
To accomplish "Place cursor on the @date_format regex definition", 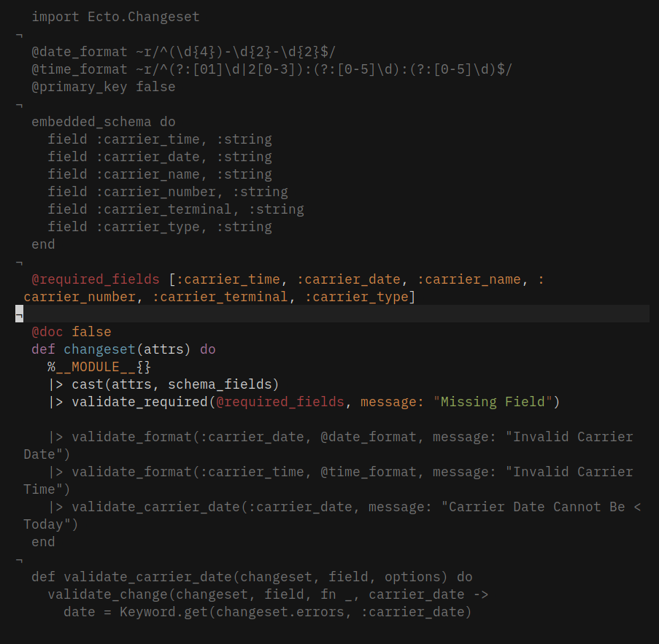I will 182,52.
